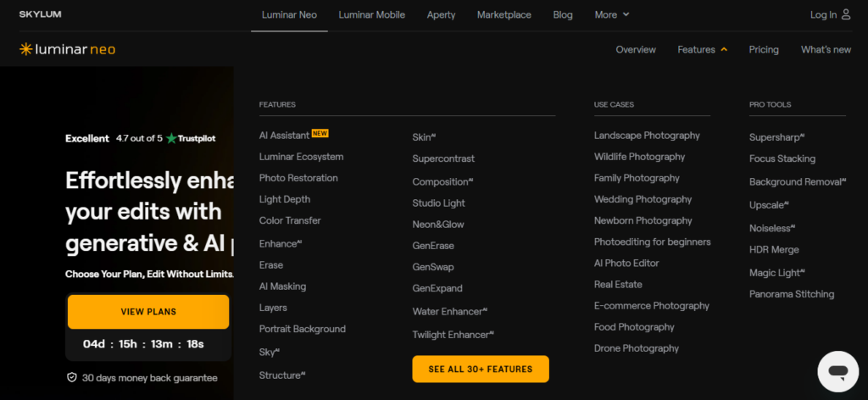The height and width of the screenshot is (400, 868).
Task: Open the Blog page
Action: coord(563,15)
